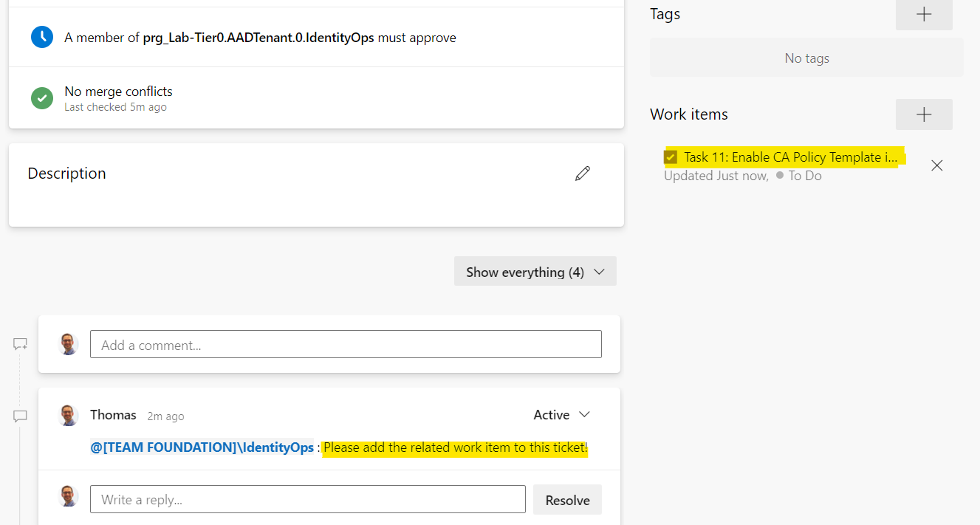Viewport: 980px width, 525px height.
Task: Remove linked work item Task 11
Action: coord(937,165)
